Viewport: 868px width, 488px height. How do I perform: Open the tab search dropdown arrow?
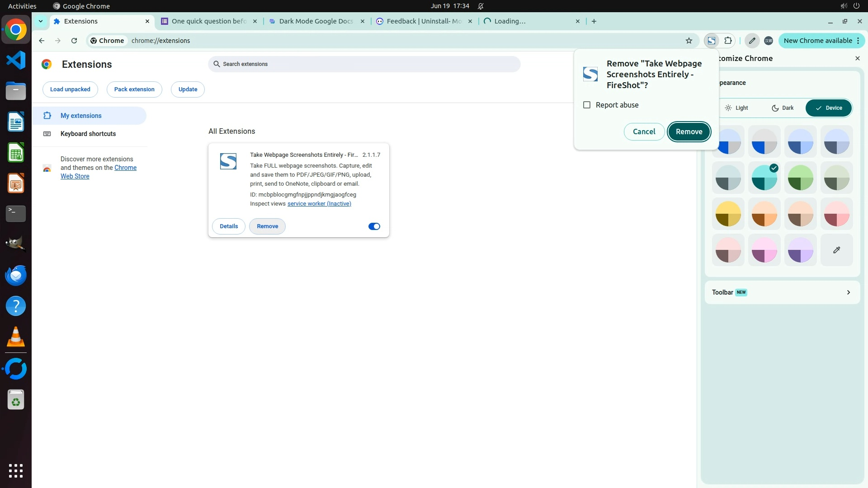[x=41, y=21]
